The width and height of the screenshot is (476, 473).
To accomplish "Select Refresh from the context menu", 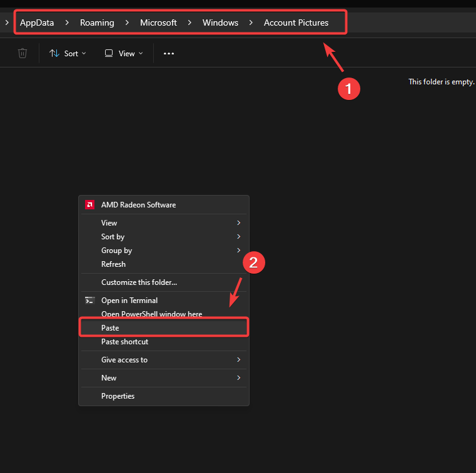I will pos(114,264).
